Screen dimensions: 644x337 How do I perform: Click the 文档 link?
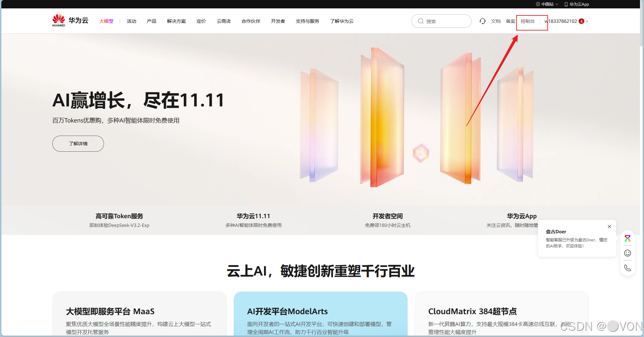pos(496,21)
